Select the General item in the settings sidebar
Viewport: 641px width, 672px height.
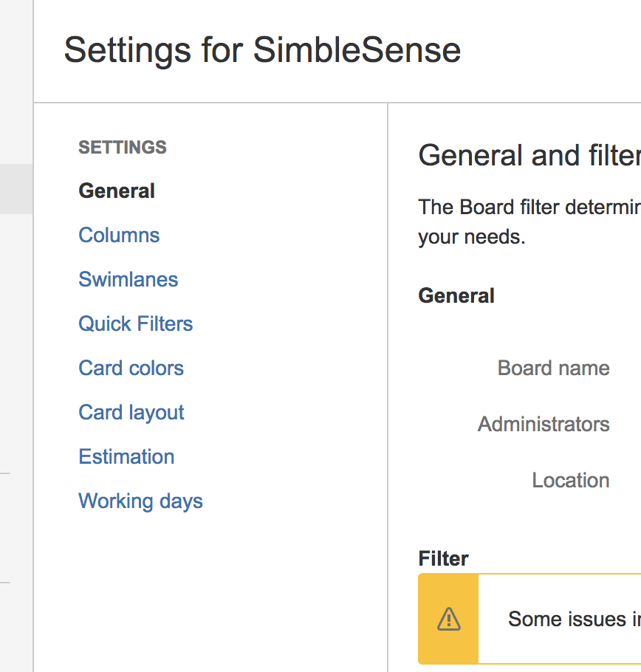point(117,191)
